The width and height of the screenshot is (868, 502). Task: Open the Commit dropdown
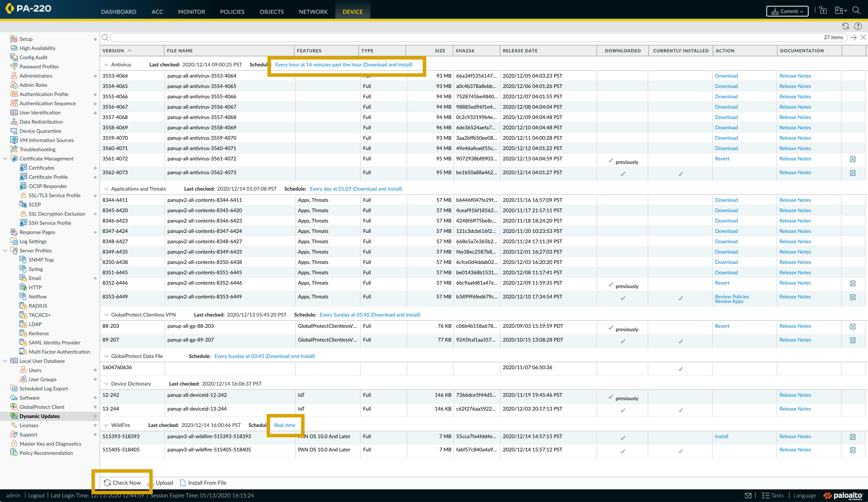pyautogui.click(x=787, y=12)
